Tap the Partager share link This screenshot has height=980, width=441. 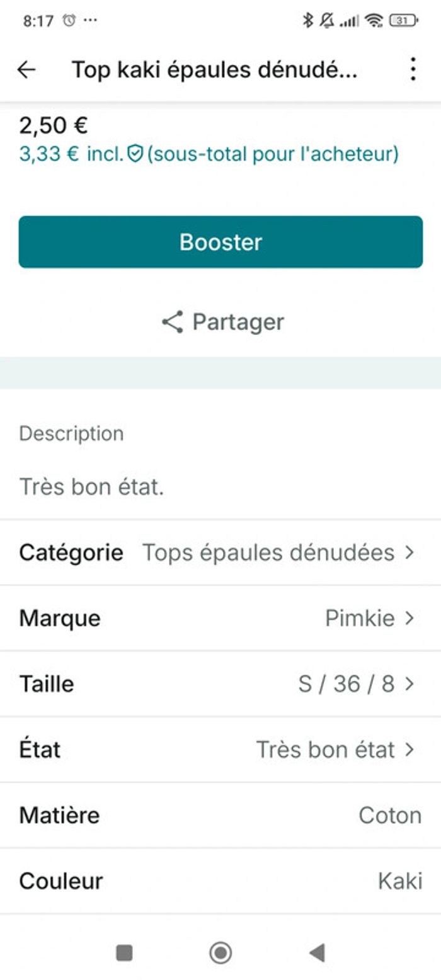238,322
